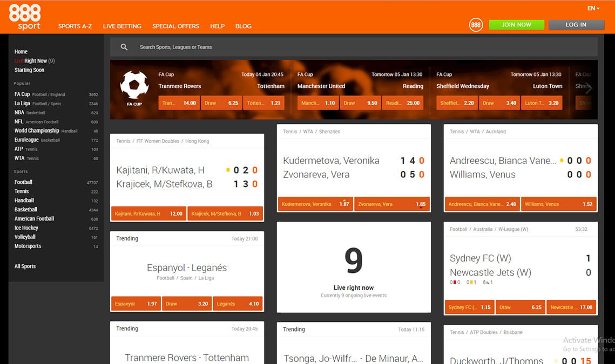615x364 pixels.
Task: Open the Football sport category with 47707 events
Action: click(x=56, y=182)
